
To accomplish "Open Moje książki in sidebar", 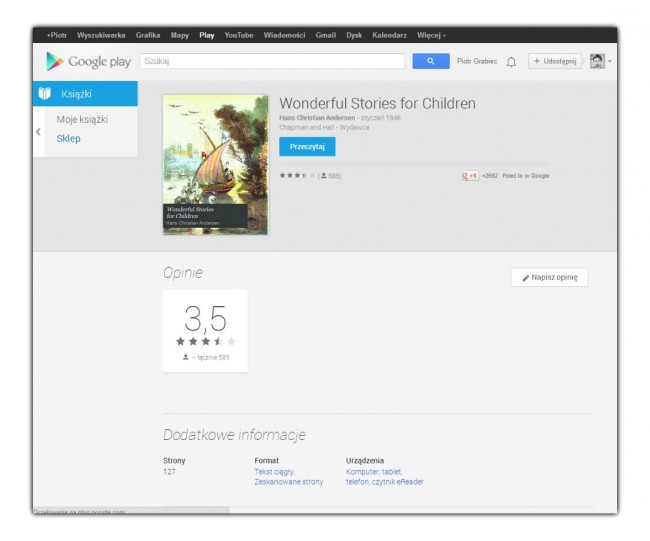I will pos(82,119).
